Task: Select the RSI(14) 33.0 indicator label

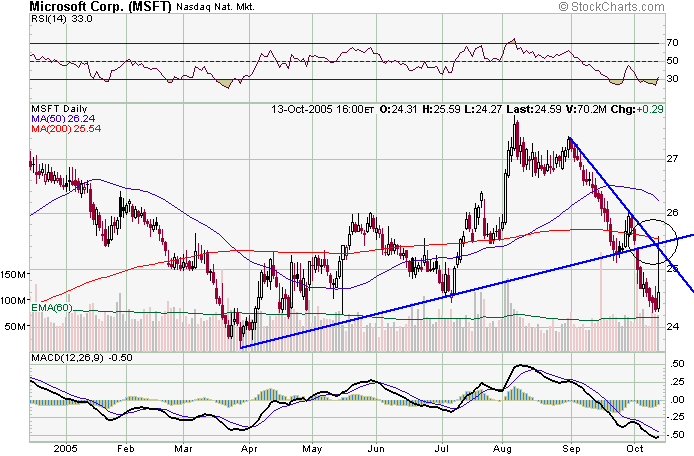Action: [x=62, y=19]
